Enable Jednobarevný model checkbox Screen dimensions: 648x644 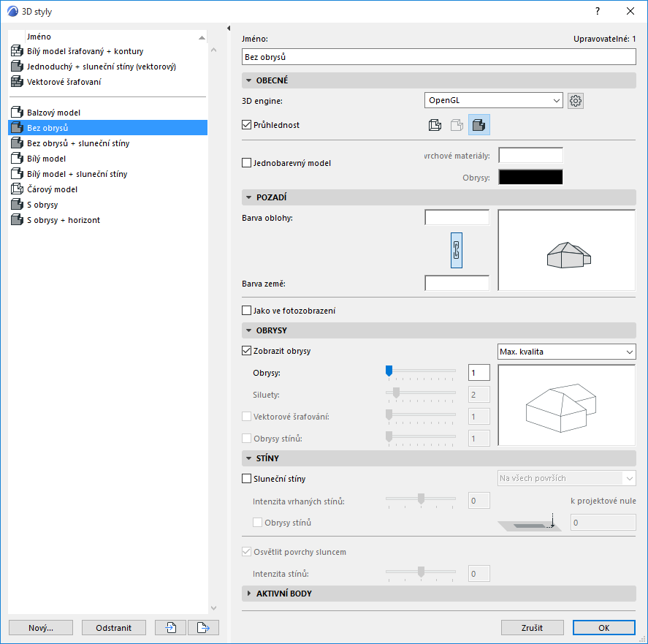point(247,162)
